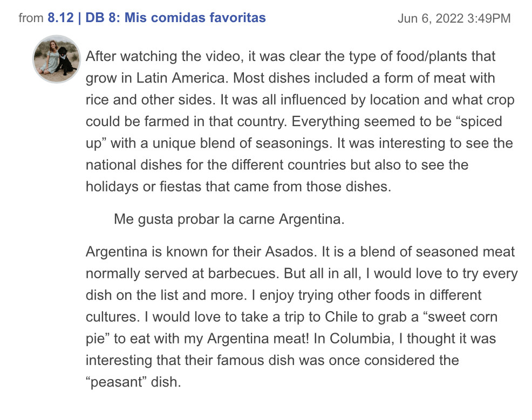Click the 'Jun 6, 2022 3:49PM' timestamp
The width and height of the screenshot is (532, 420).
tap(454, 18)
